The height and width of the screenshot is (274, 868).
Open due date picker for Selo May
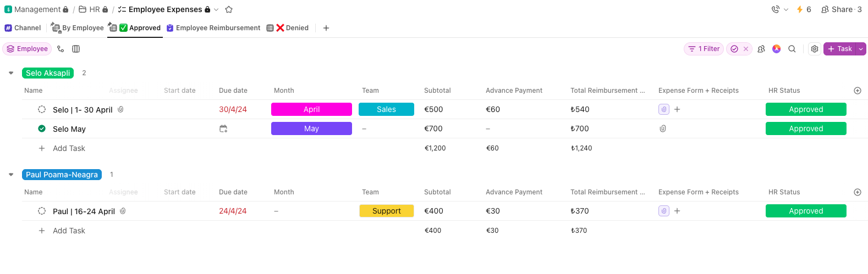(223, 128)
